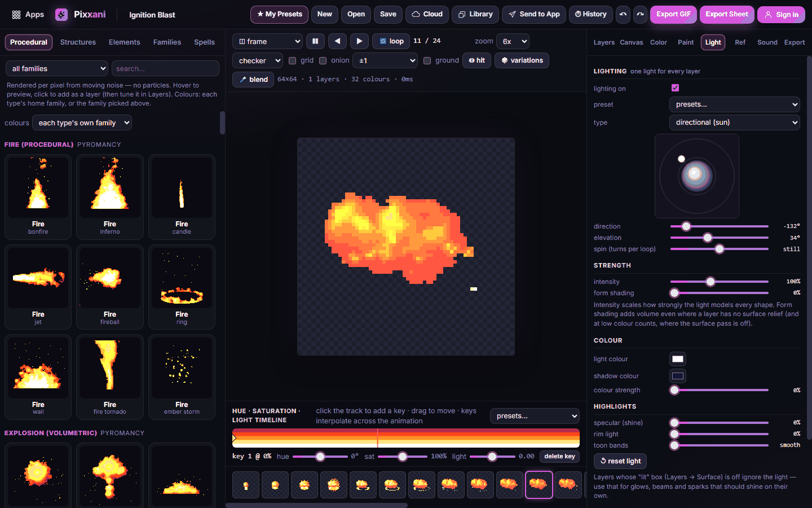Click the Send to App button
This screenshot has height=508, width=812.
pos(534,15)
